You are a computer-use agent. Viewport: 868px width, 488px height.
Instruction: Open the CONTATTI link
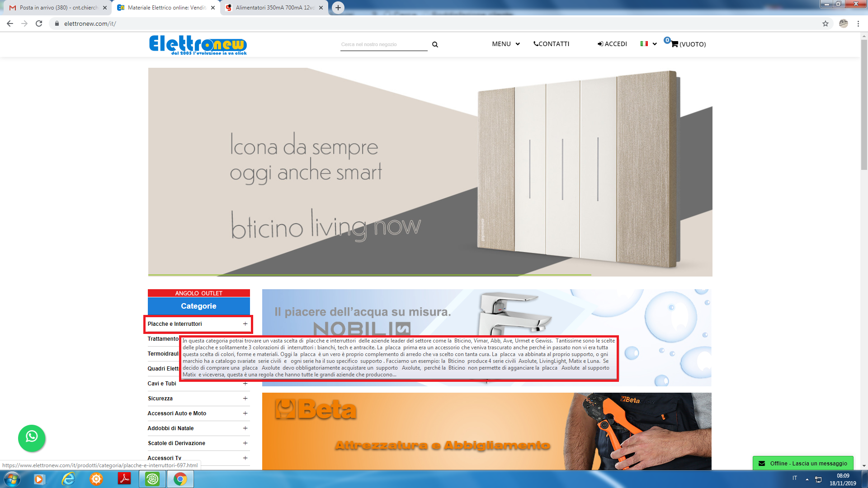(x=552, y=44)
